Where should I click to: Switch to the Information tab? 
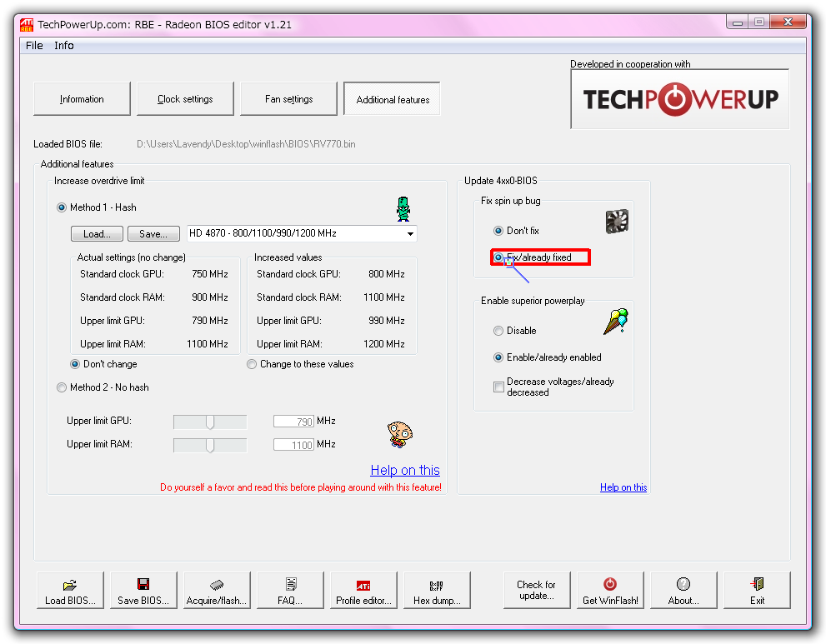pos(82,99)
